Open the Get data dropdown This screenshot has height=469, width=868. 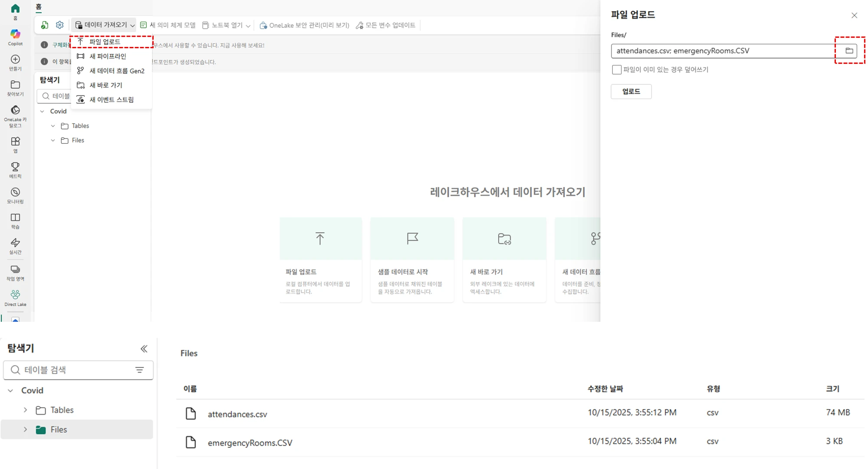104,25
